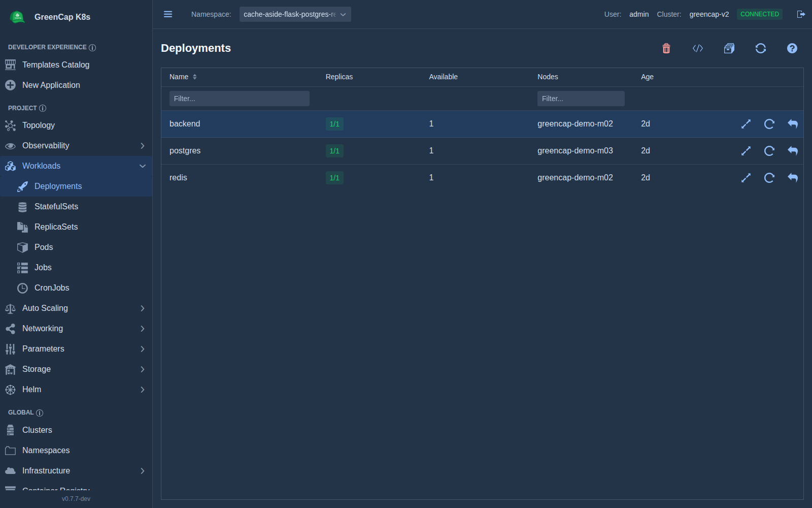Click the CONNECTED status badge
The image size is (812, 508).
point(760,14)
